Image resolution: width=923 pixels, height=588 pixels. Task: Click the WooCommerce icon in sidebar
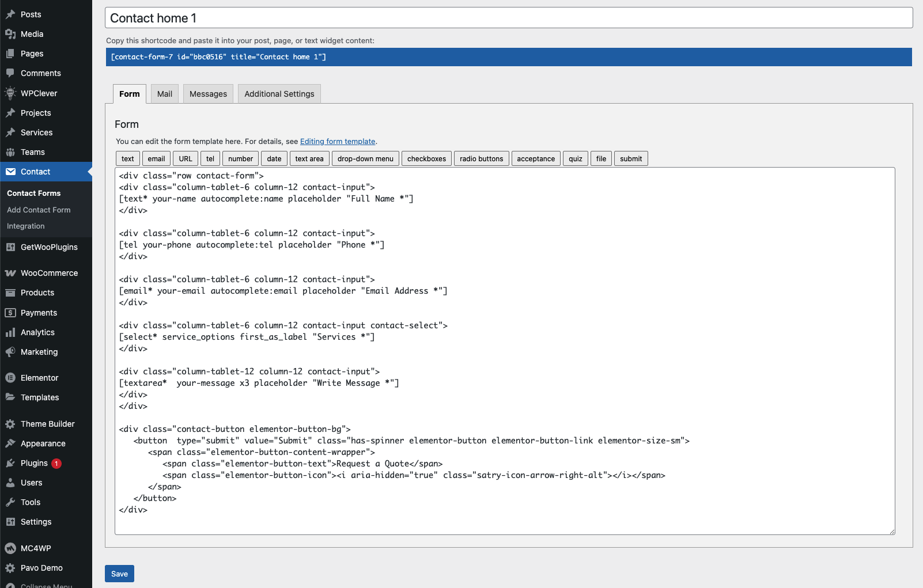[10, 273]
